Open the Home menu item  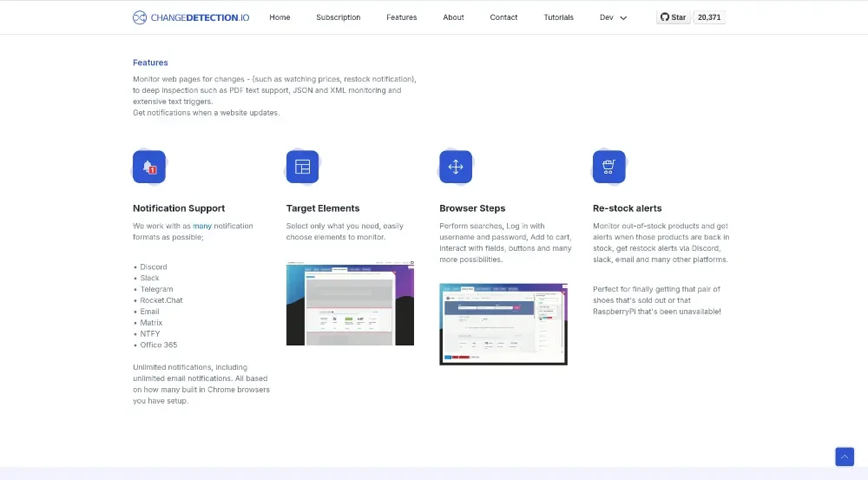coord(279,17)
